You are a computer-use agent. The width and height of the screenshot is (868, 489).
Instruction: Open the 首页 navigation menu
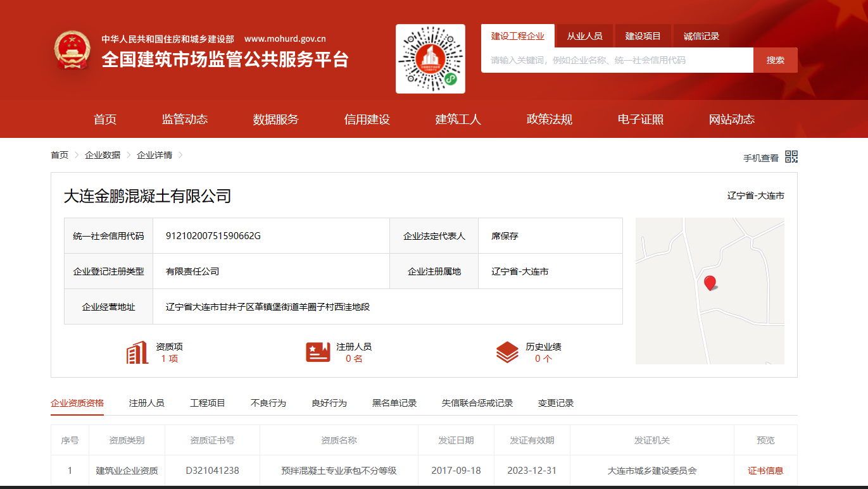point(105,119)
